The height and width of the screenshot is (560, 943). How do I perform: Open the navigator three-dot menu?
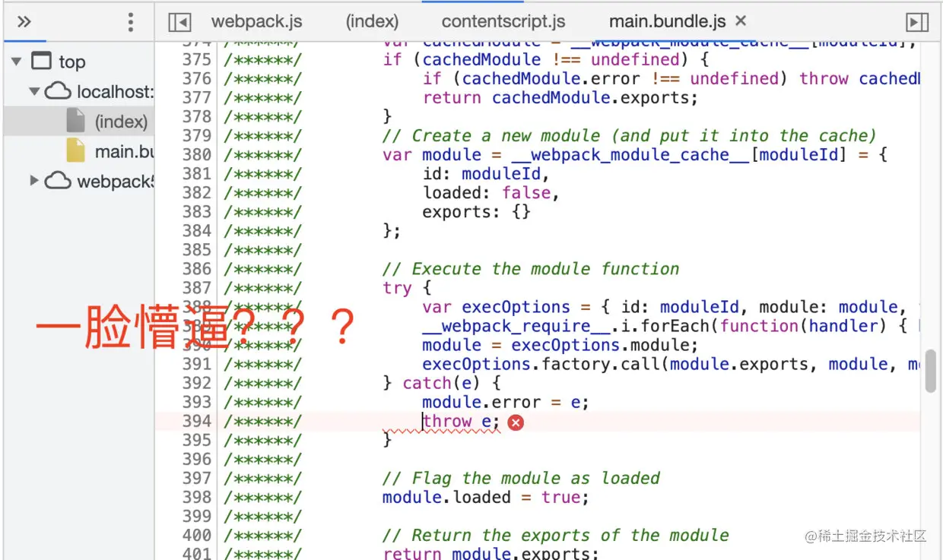[x=131, y=22]
